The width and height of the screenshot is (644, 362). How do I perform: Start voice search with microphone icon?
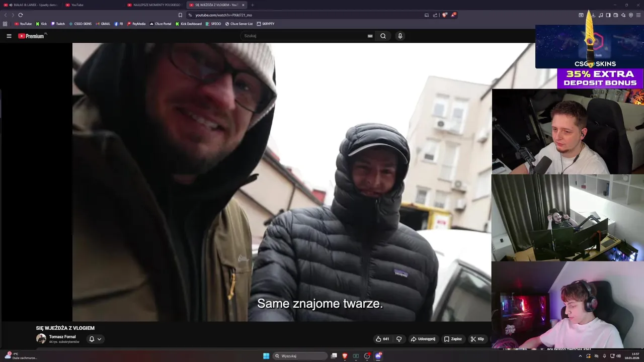(x=400, y=36)
